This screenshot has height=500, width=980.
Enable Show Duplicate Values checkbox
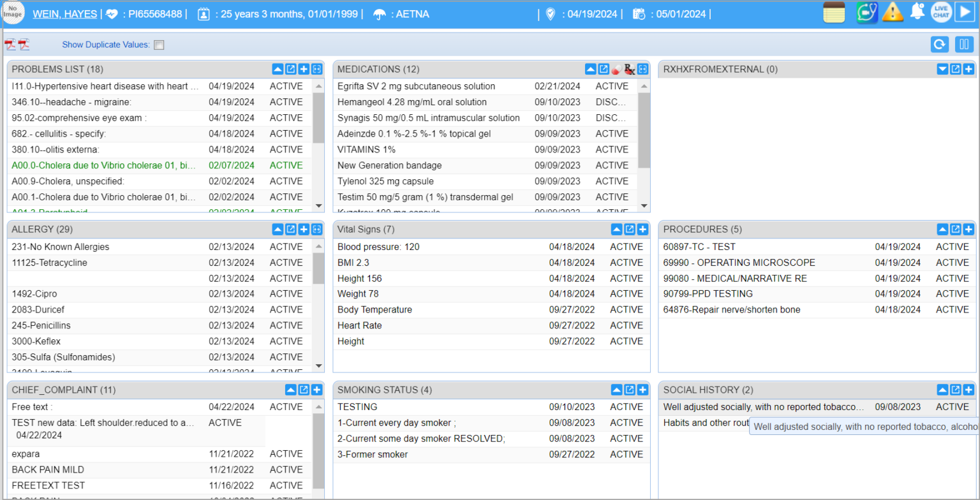[x=159, y=45]
